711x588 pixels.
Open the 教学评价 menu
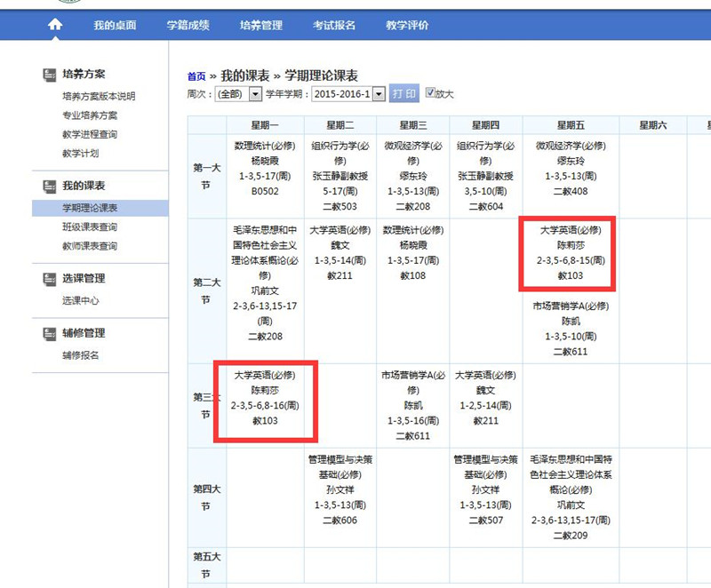click(406, 25)
